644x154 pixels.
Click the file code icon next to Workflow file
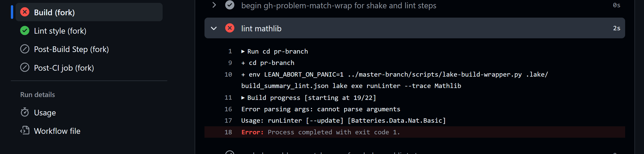click(x=25, y=131)
